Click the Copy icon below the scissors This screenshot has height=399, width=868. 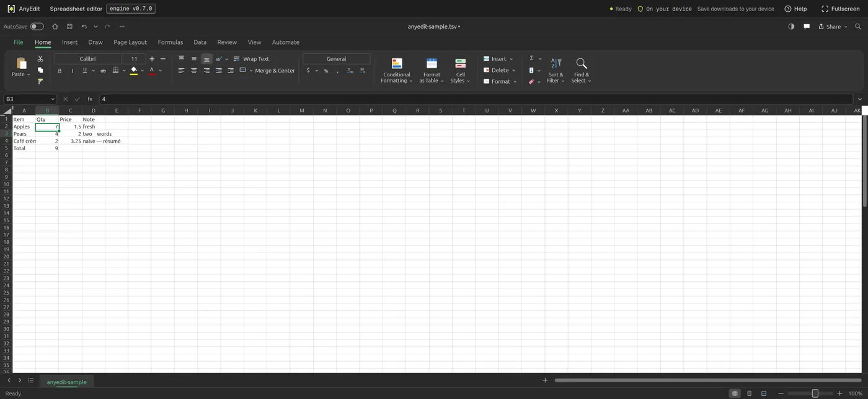pos(40,70)
